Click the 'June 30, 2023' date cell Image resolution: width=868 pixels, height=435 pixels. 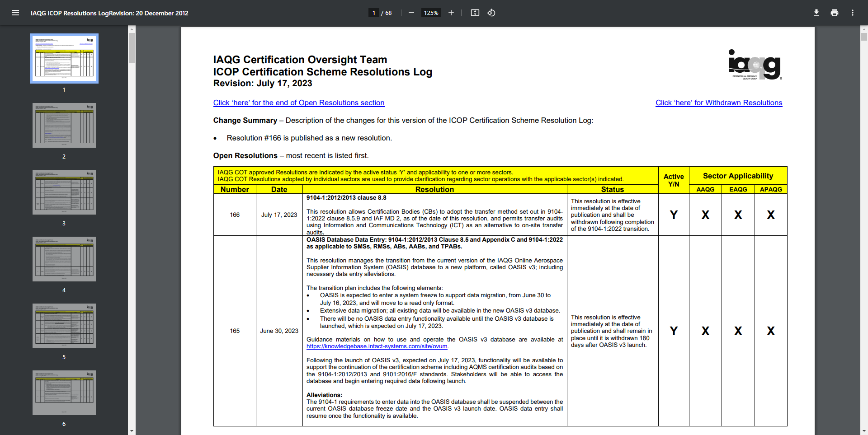click(279, 331)
